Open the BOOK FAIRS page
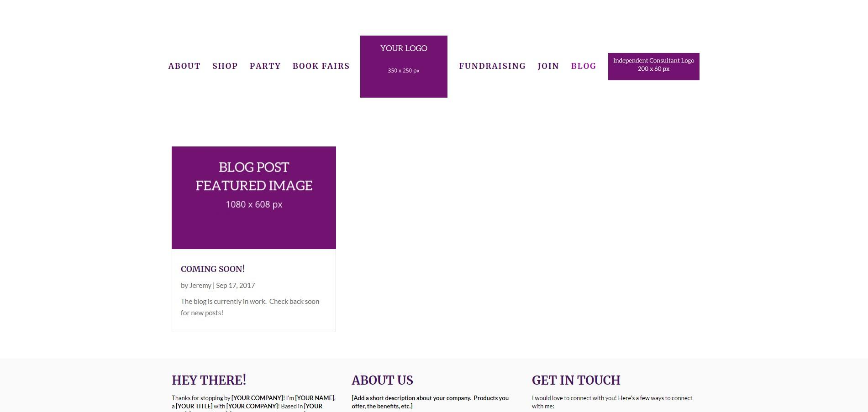Image resolution: width=868 pixels, height=412 pixels. point(321,66)
